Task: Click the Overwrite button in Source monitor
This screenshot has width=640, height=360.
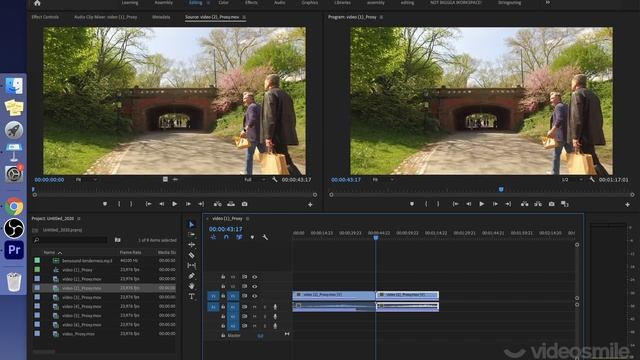Action: point(231,204)
